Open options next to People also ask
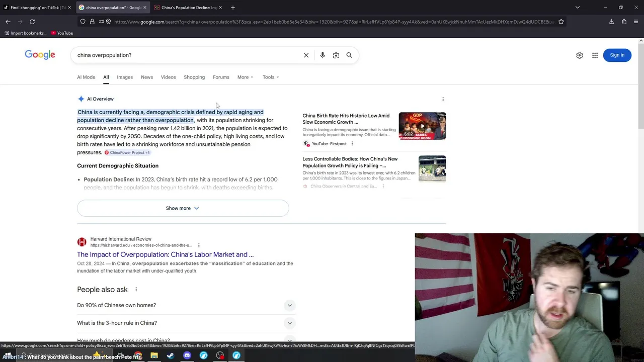Viewport: 644px width, 362px height. coord(136,290)
